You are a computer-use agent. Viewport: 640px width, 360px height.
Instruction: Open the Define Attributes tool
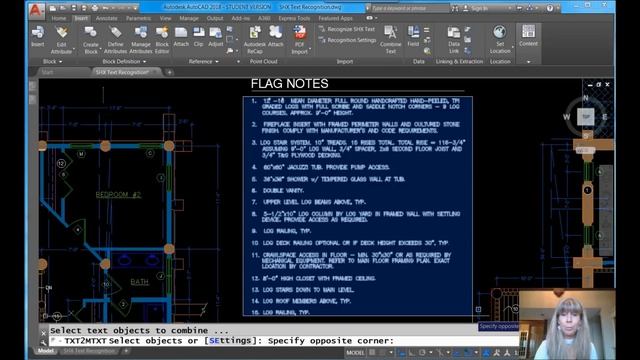[116, 40]
